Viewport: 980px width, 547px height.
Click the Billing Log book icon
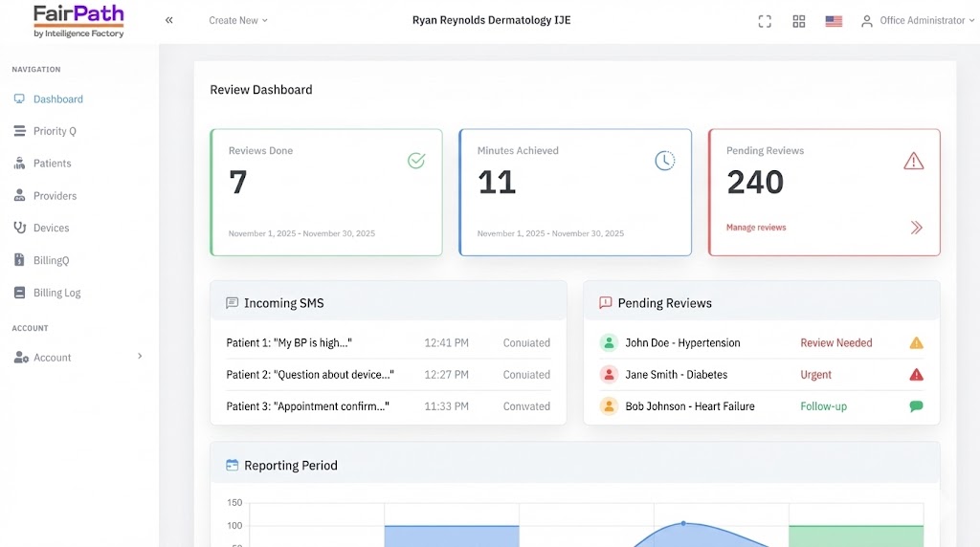pos(19,293)
